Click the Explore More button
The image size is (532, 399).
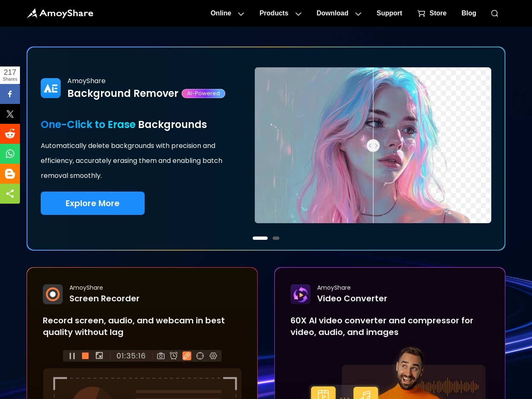pos(93,203)
